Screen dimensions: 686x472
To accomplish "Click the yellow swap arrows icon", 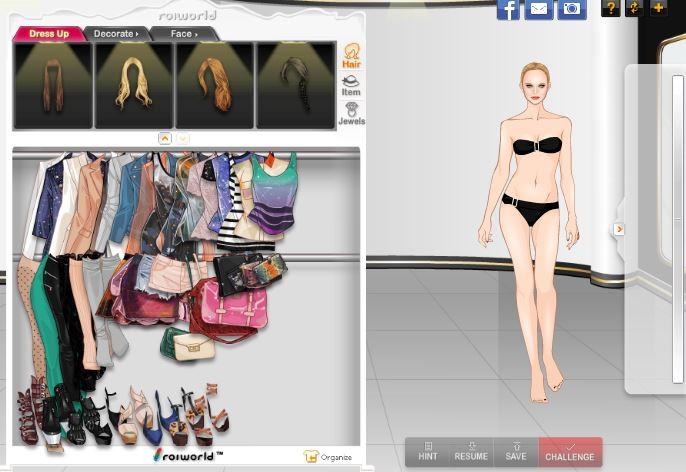I will click(633, 8).
